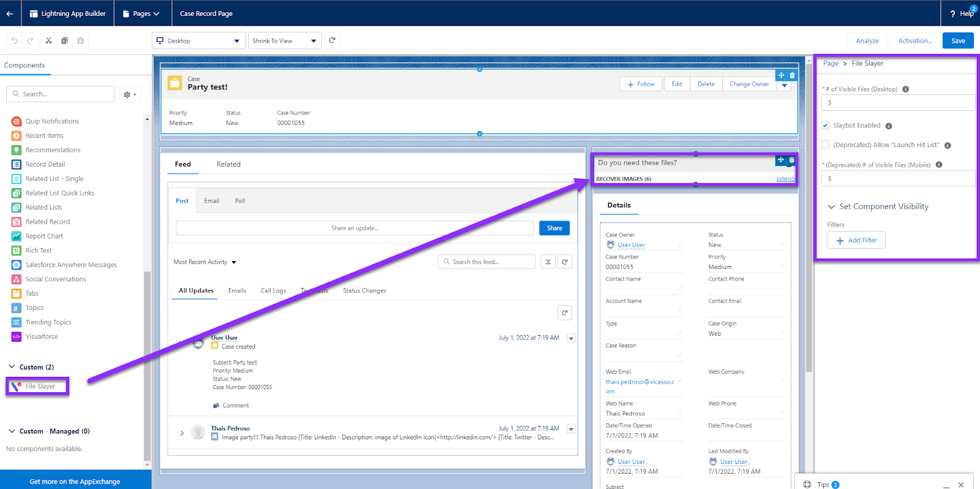Uncheck the Slaybot Enabled checkbox
The height and width of the screenshot is (489, 980).
(x=826, y=126)
